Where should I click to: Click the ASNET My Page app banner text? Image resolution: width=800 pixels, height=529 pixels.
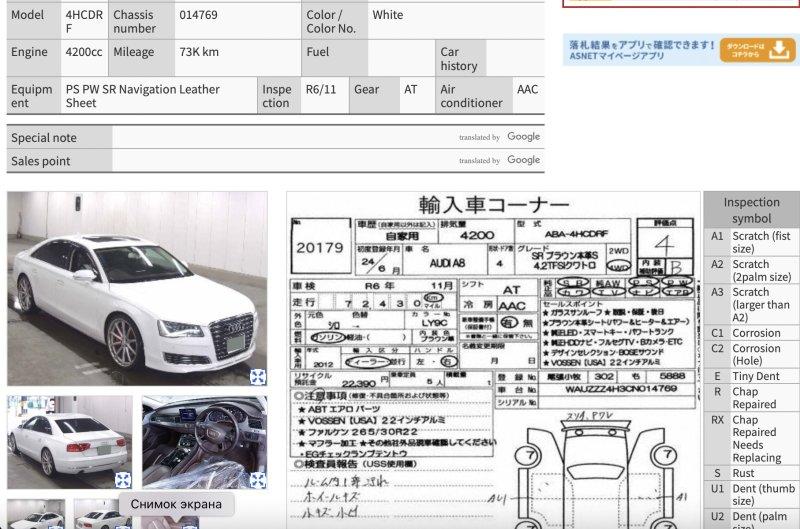click(x=641, y=50)
